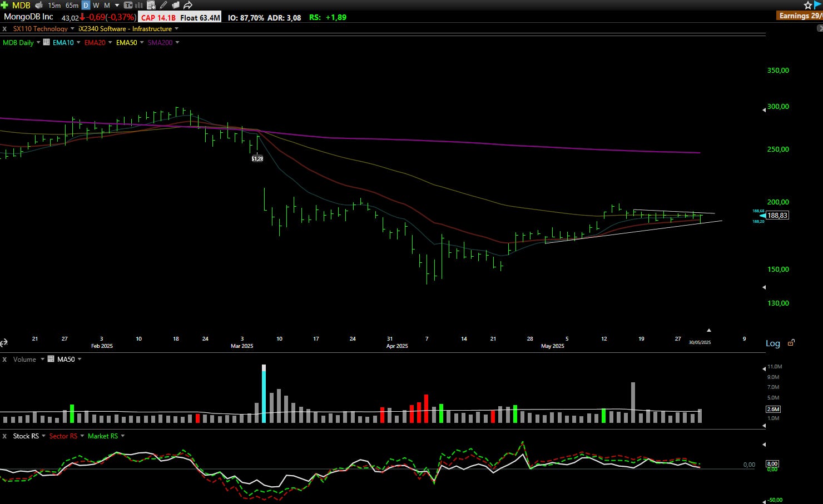Screen dimensions: 823x504
Task: Click the MongoDB Inc company name
Action: (x=29, y=17)
